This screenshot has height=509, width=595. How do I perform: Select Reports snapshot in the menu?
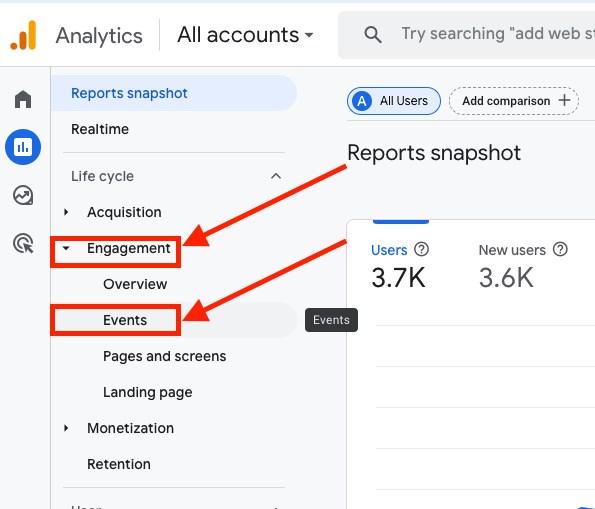click(x=174, y=93)
